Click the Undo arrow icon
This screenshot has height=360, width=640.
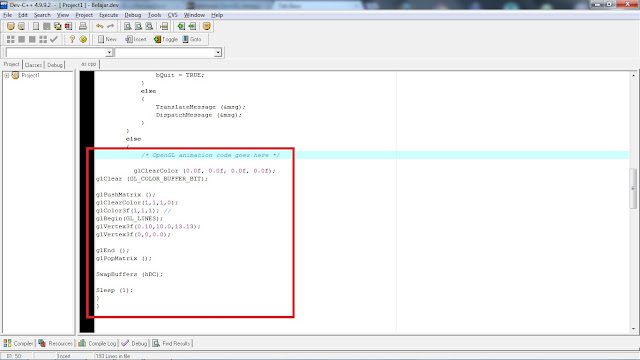tap(100, 26)
